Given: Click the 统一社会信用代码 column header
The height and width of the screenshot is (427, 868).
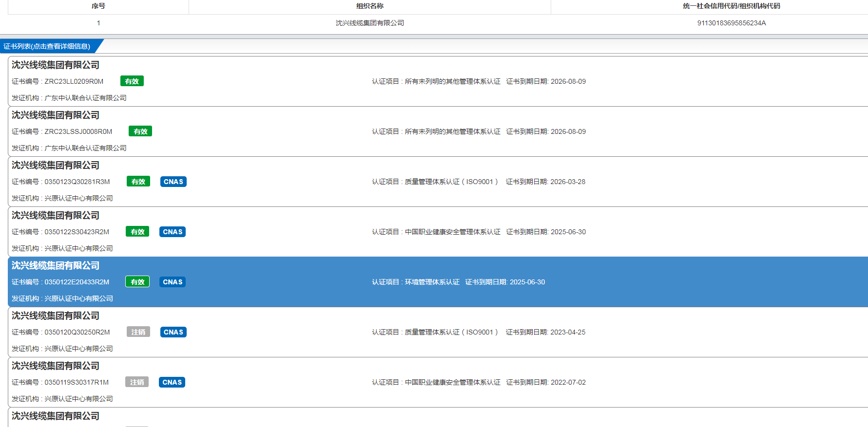Looking at the screenshot, I should pyautogui.click(x=732, y=6).
